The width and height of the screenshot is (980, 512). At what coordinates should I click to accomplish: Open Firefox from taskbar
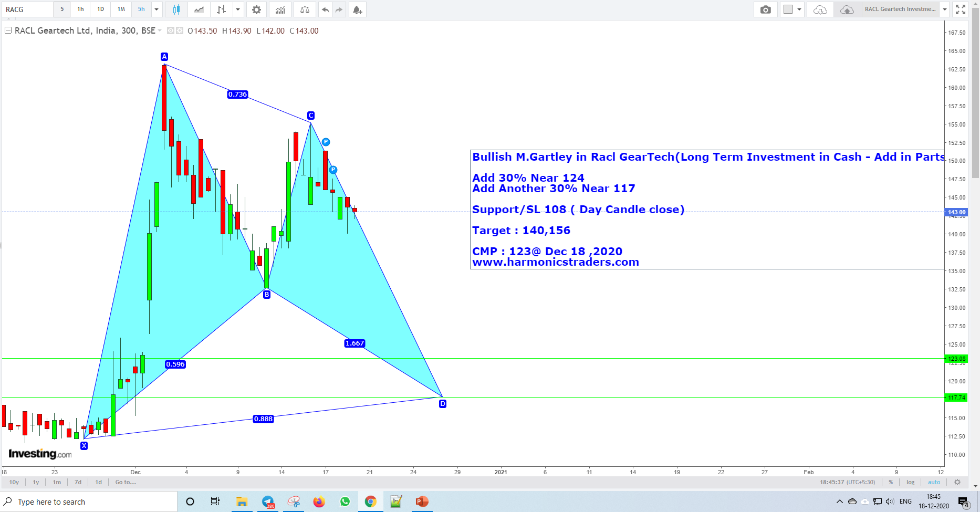[319, 501]
